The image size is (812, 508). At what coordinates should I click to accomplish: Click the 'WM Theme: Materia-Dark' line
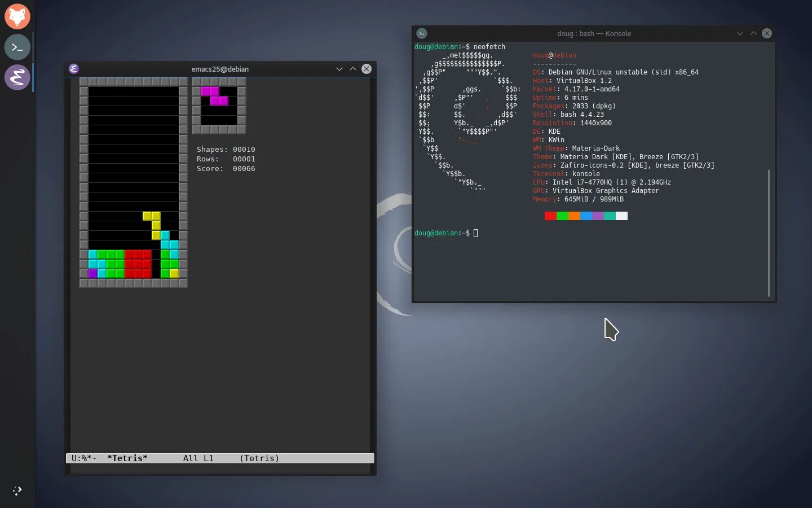tap(576, 148)
